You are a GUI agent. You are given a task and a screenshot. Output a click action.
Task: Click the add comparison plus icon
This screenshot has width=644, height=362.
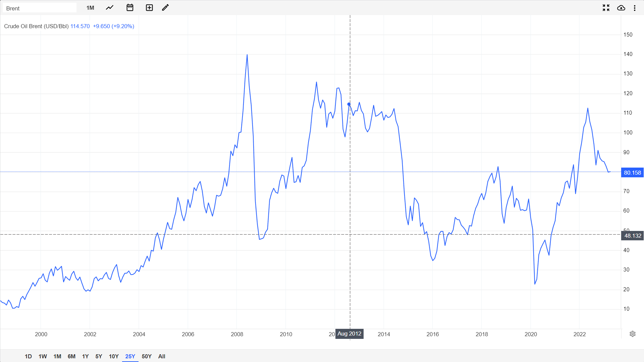tap(149, 8)
